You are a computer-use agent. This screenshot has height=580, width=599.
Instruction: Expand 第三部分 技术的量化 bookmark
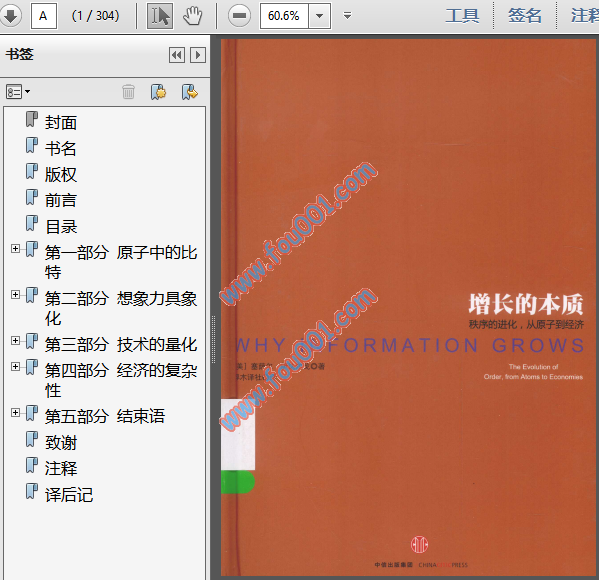click(x=15, y=340)
